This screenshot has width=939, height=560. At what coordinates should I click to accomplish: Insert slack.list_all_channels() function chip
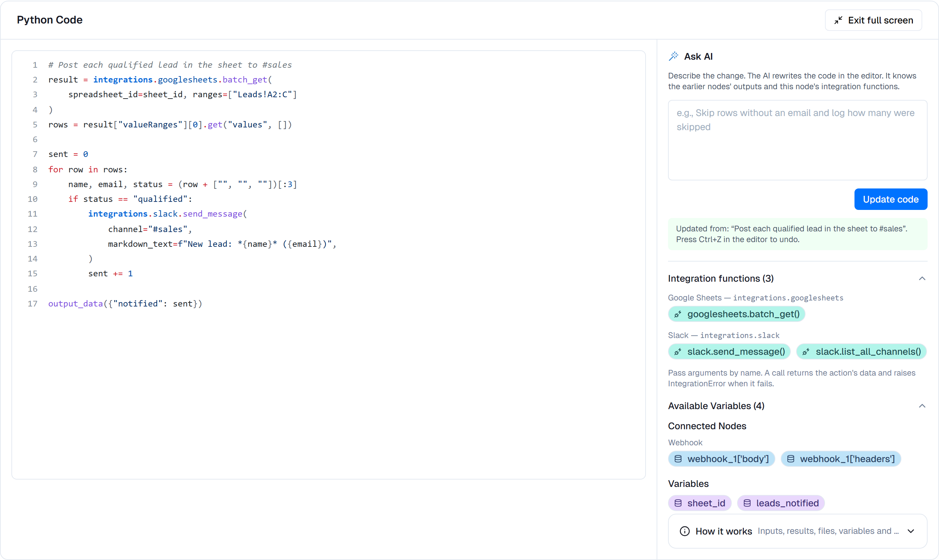pyautogui.click(x=861, y=352)
